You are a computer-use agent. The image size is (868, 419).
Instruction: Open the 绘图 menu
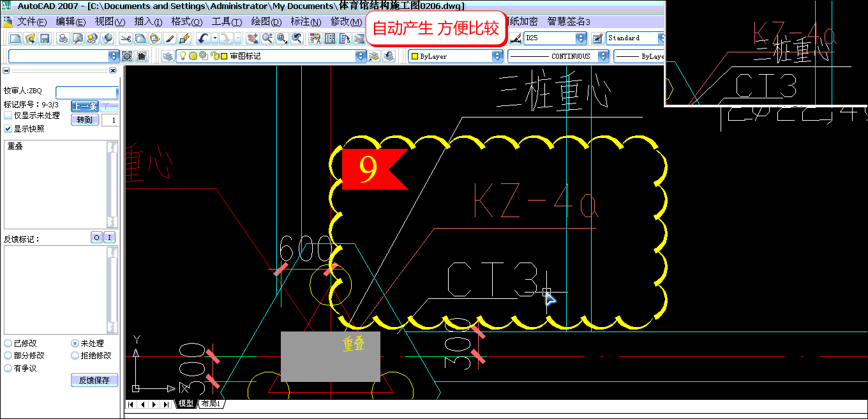(264, 21)
